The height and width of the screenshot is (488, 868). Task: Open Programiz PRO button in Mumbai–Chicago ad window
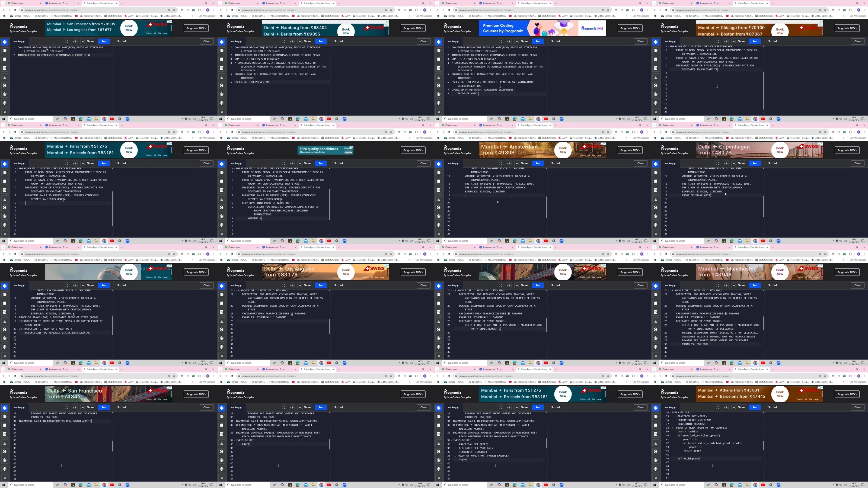(847, 28)
